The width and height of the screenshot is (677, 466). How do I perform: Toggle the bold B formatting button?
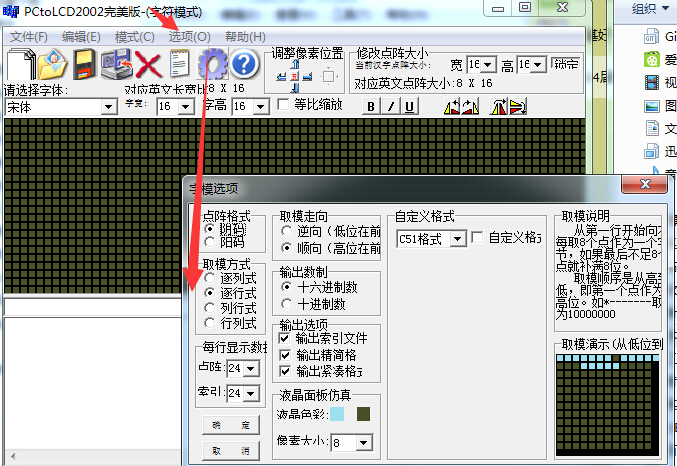(371, 107)
